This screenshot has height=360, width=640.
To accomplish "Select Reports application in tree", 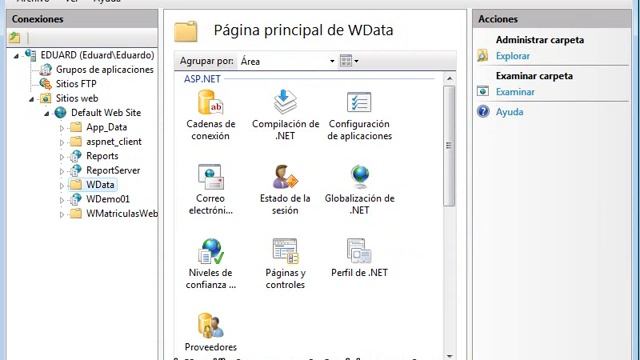I will 102,156.
